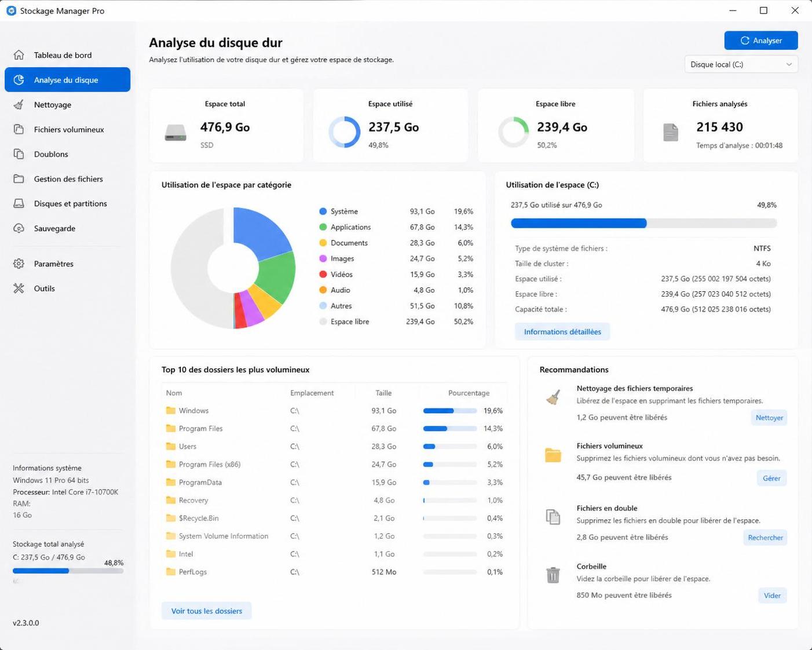Click the document icon in Fichiers analysés card
812x650 pixels.
671,133
